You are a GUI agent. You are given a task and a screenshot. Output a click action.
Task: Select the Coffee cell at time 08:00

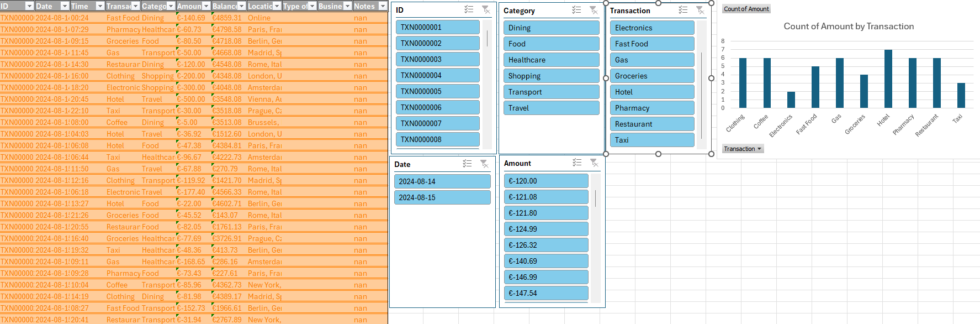[123, 122]
